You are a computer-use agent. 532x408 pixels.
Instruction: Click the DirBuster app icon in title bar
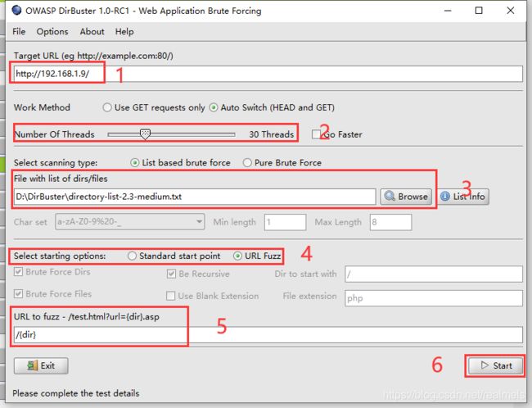(16, 10)
